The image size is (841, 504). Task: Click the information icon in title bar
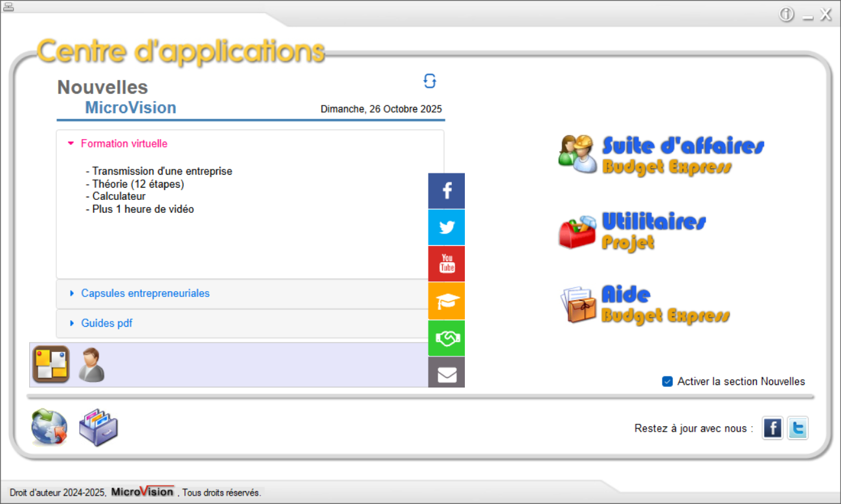pos(787,15)
